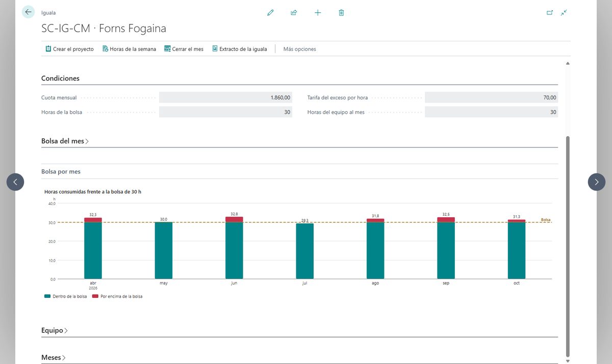Click the ago bar in the chart
Viewport: 612px width, 364px height.
coord(375,249)
